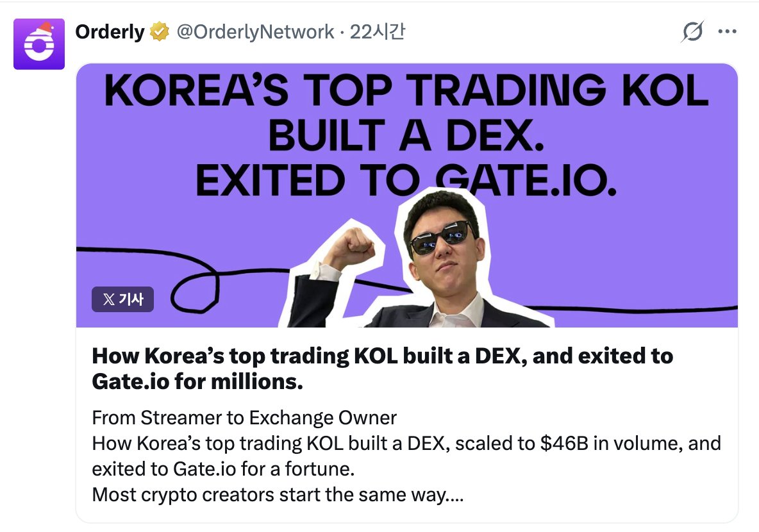Click "From Streamer to Exchange Owner" line
Image resolution: width=759 pixels, height=532 pixels.
pyautogui.click(x=244, y=418)
